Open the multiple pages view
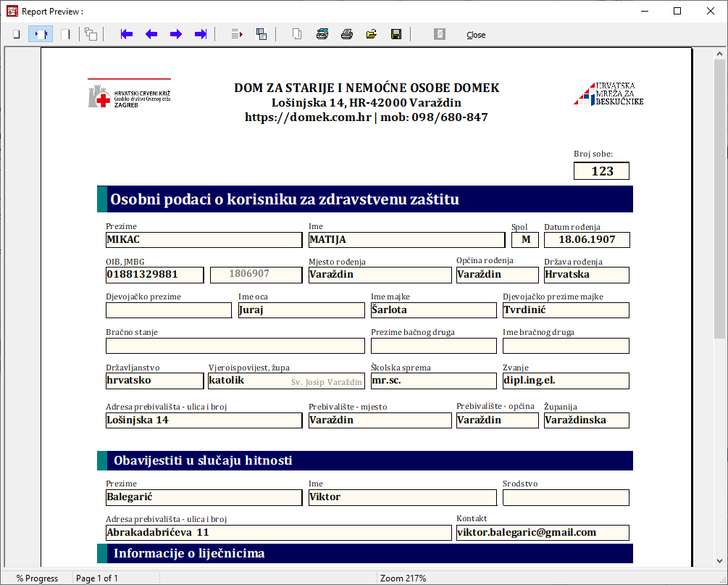 point(91,34)
